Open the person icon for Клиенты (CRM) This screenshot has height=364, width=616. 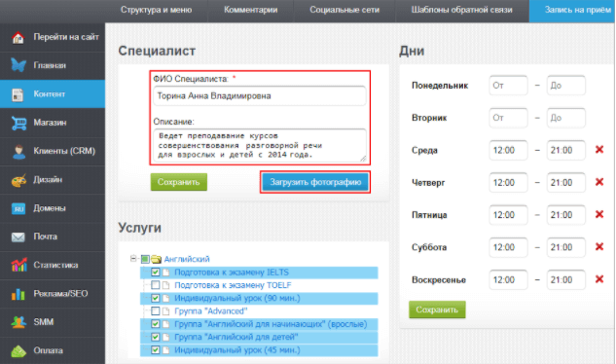click(18, 151)
